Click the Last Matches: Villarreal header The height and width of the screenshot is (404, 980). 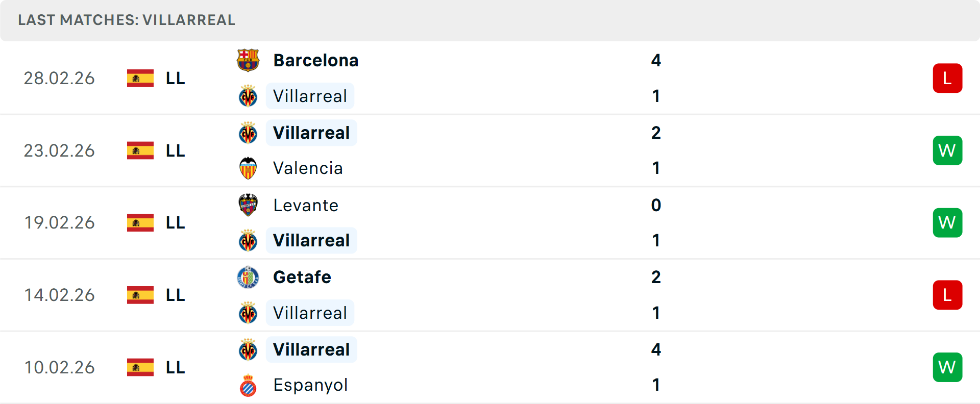[127, 20]
